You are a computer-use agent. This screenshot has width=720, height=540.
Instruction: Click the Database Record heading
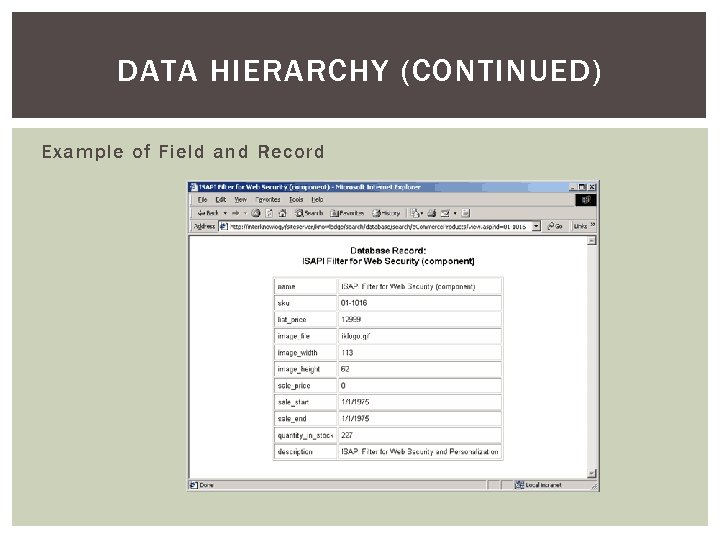click(x=388, y=251)
